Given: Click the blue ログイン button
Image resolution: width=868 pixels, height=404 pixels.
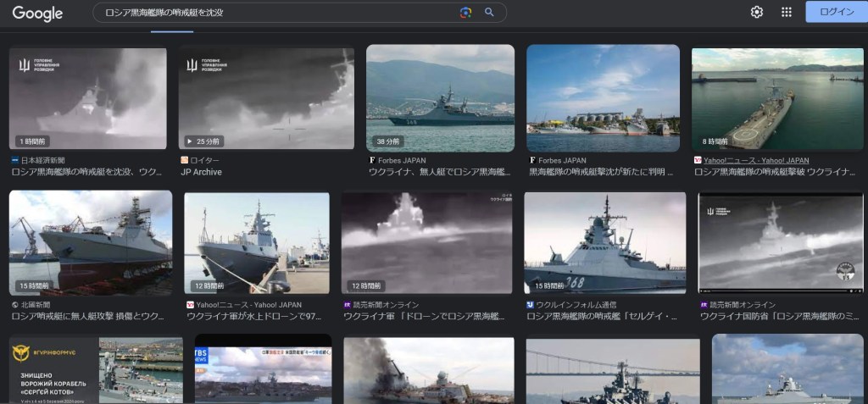Looking at the screenshot, I should (x=836, y=12).
